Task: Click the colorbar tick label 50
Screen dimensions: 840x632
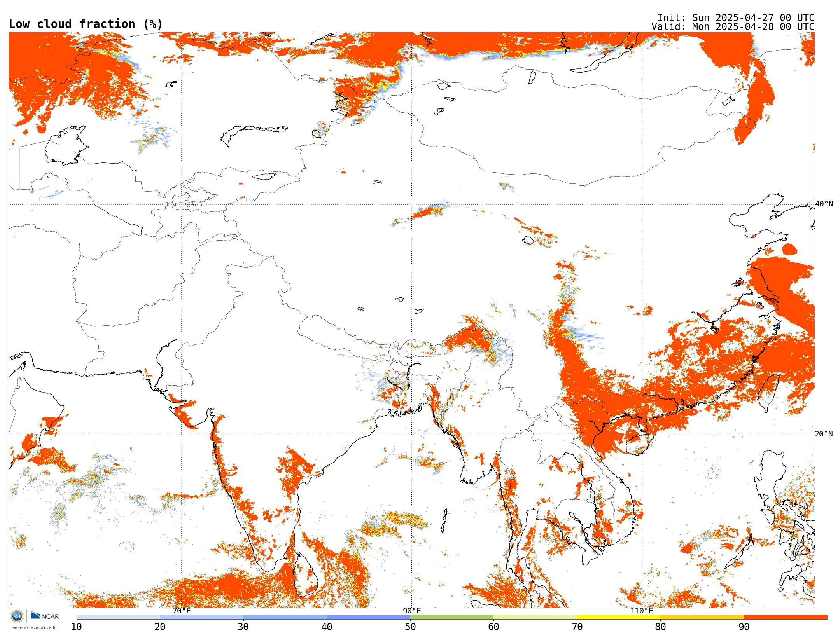Action: point(410,627)
